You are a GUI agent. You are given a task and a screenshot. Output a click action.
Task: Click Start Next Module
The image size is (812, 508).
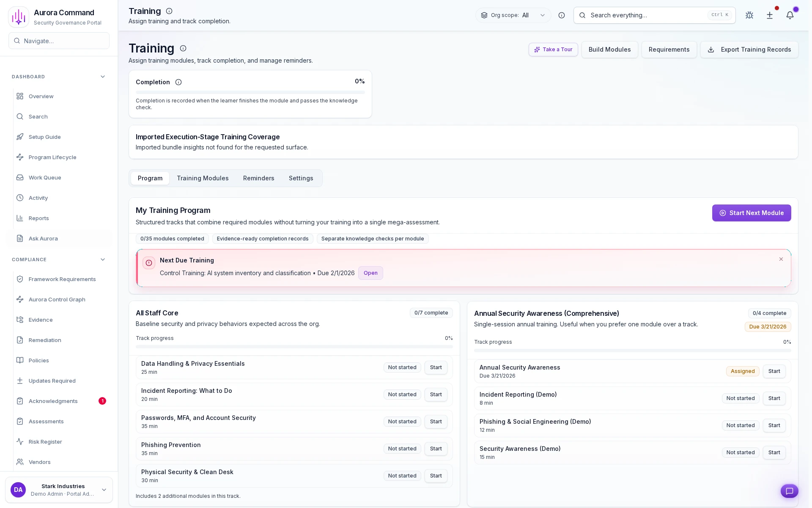[751, 213]
